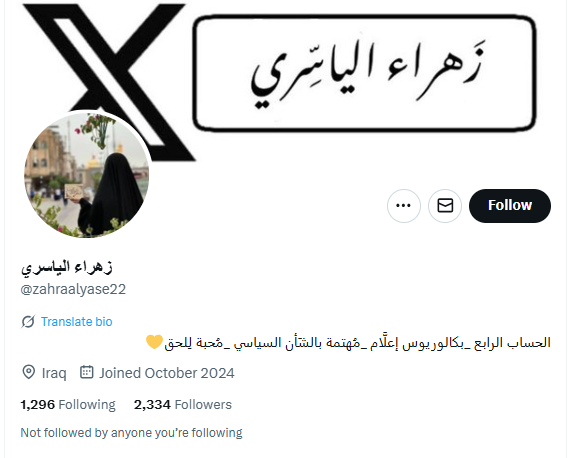Click the Joined October 2024 text

167,373
